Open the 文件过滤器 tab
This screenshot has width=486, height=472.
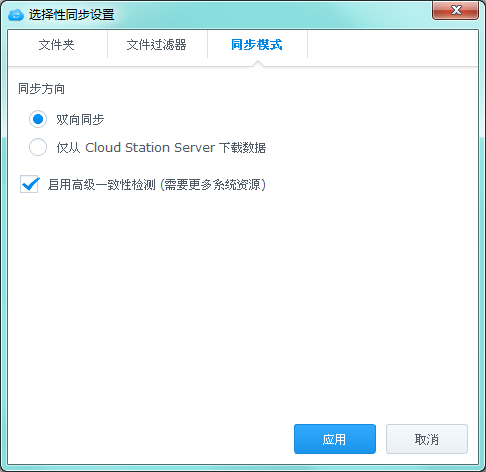click(157, 45)
